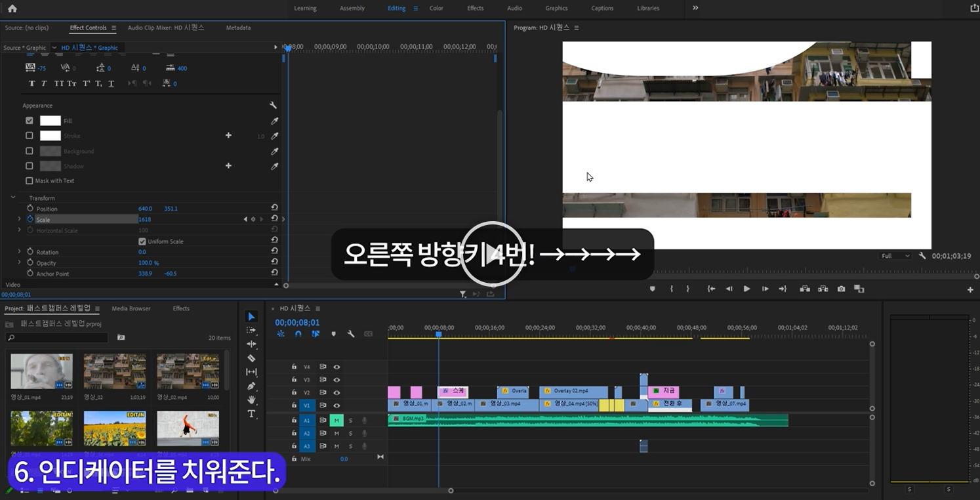Reset the Position parameter
The height and width of the screenshot is (500, 980).
274,208
